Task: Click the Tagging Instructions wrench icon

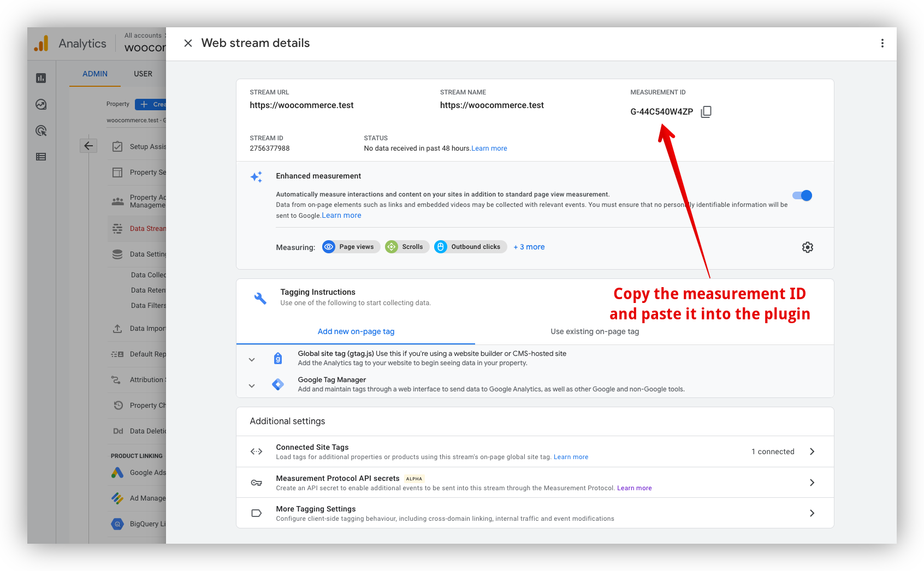Action: [260, 298]
